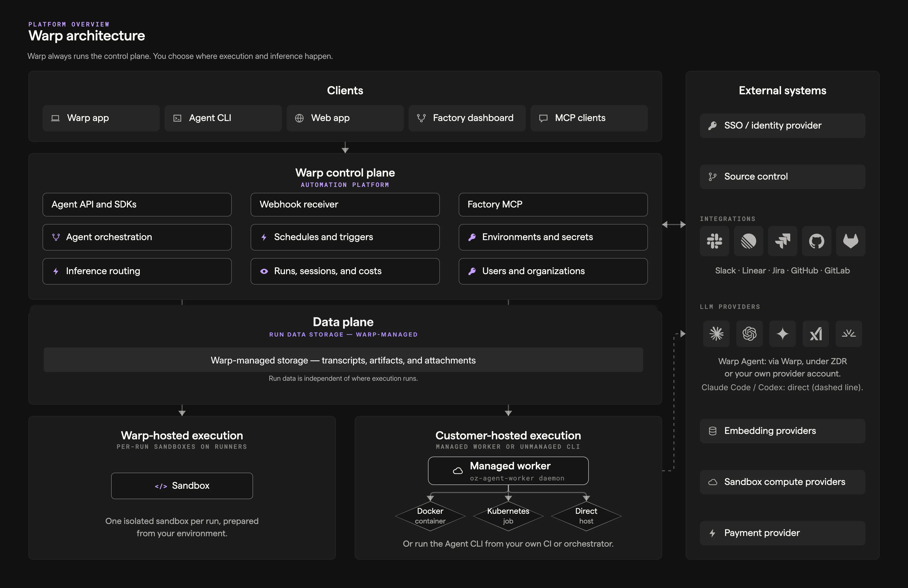Click the terminal icon beside Agent CLI
Viewport: 908px width, 588px height.
pos(177,118)
